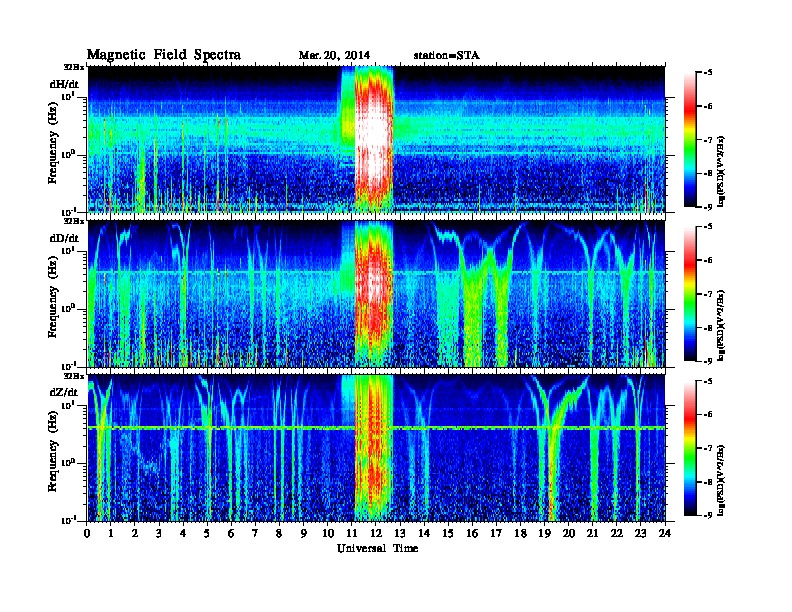Click the 'Magnetic Field Spectra' title
This screenshot has height=612, width=792.
point(164,55)
